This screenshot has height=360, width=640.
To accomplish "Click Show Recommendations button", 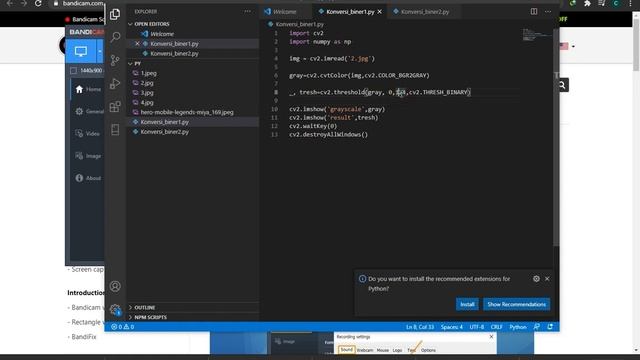I will 516,304.
